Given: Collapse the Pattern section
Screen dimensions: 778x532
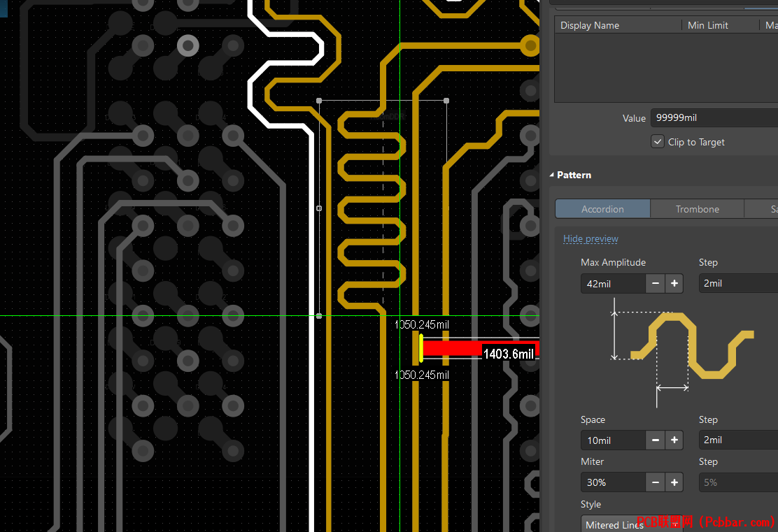Looking at the screenshot, I should [x=552, y=175].
